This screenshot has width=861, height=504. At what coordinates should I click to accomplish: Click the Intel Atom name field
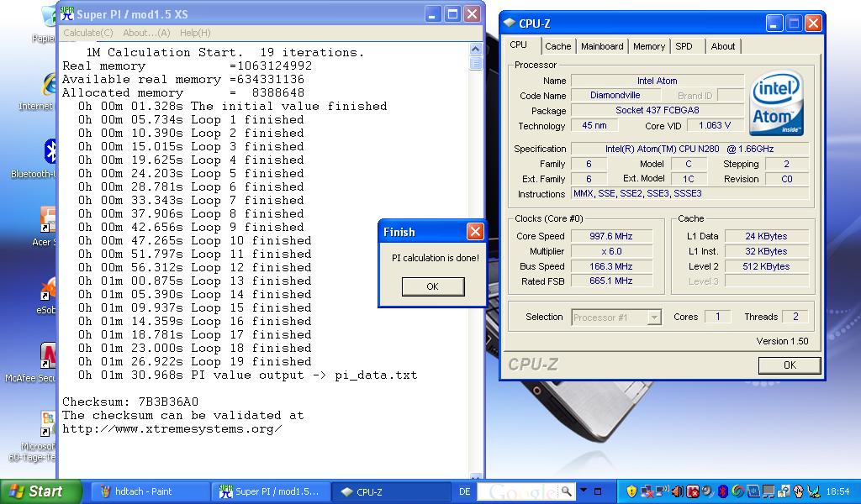point(658,81)
